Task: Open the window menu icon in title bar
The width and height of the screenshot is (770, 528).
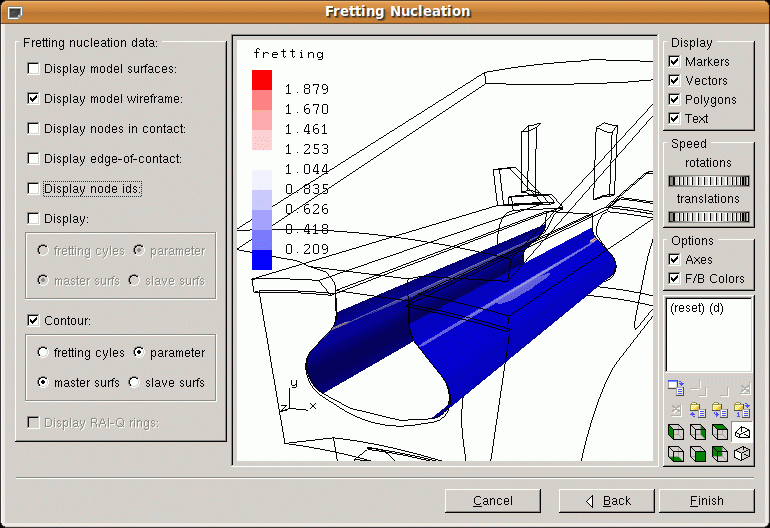Action: pyautogui.click(x=14, y=12)
